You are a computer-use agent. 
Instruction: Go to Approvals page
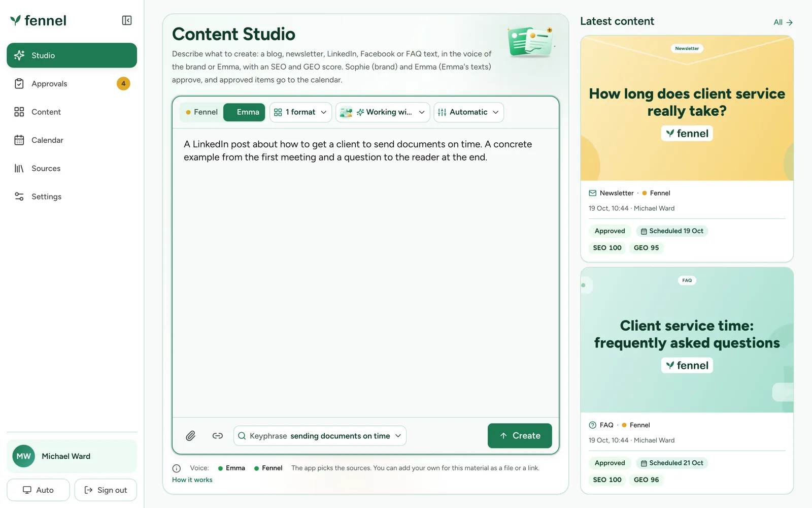(x=72, y=84)
